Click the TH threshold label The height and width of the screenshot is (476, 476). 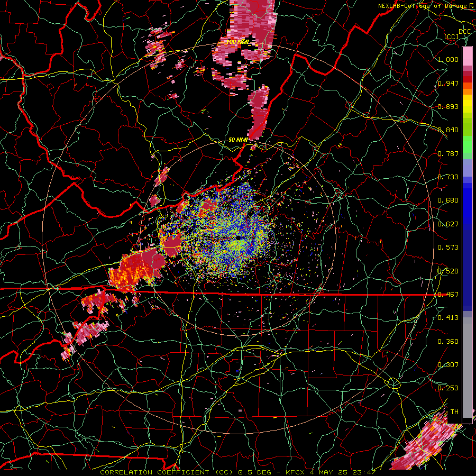click(x=454, y=412)
